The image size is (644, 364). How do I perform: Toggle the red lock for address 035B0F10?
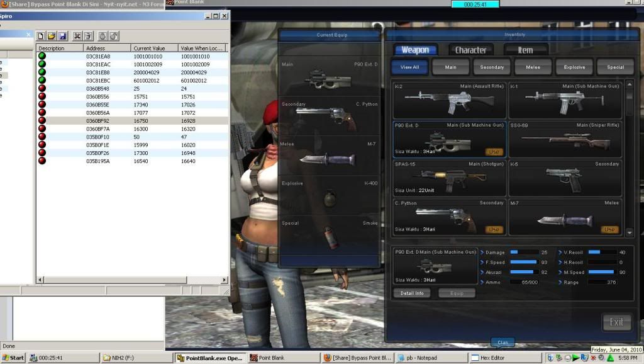pyautogui.click(x=42, y=137)
